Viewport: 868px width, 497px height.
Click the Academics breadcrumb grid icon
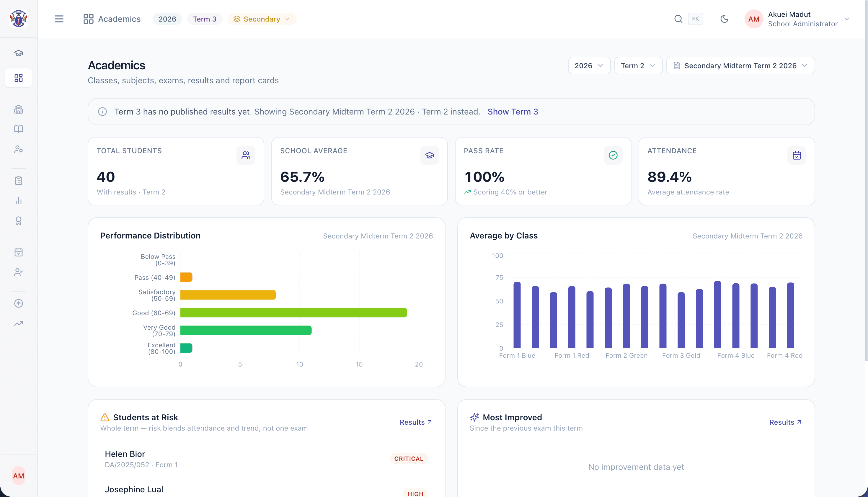coord(89,19)
